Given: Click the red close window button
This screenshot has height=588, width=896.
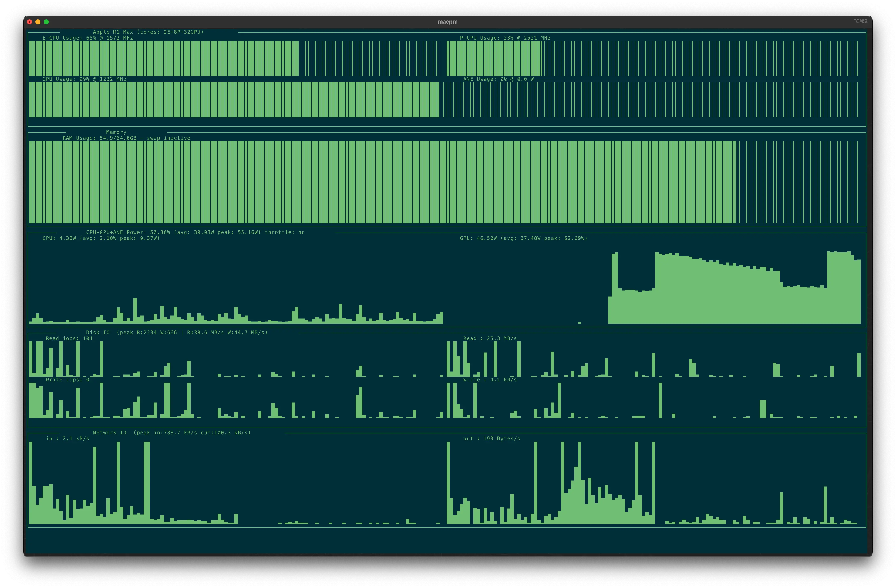Looking at the screenshot, I should click(29, 22).
